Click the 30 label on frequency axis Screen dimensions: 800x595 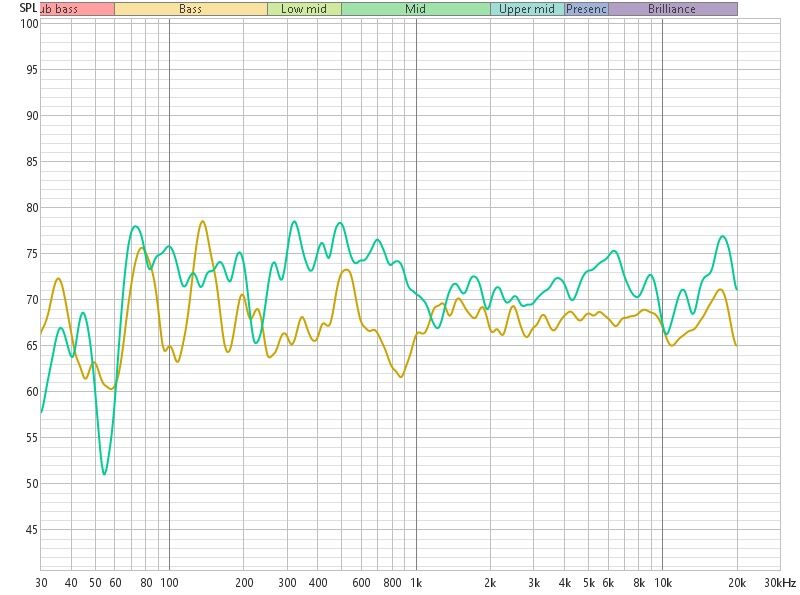[x=41, y=583]
